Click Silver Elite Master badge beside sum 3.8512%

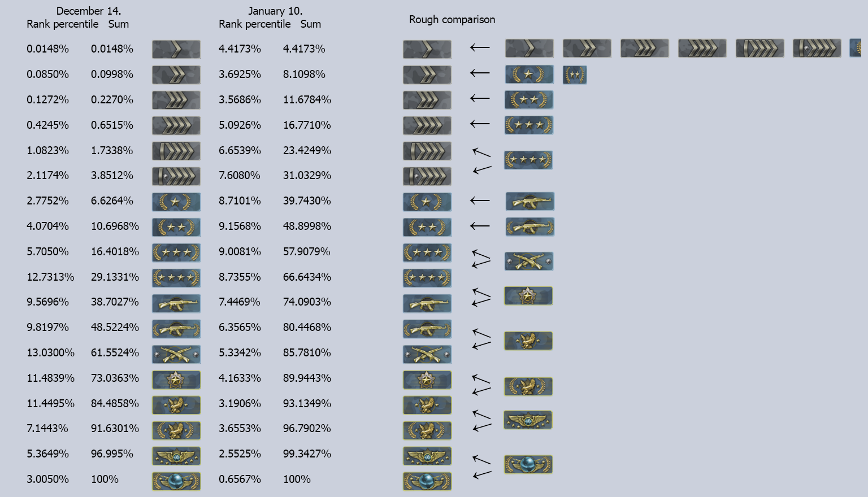pyautogui.click(x=176, y=176)
